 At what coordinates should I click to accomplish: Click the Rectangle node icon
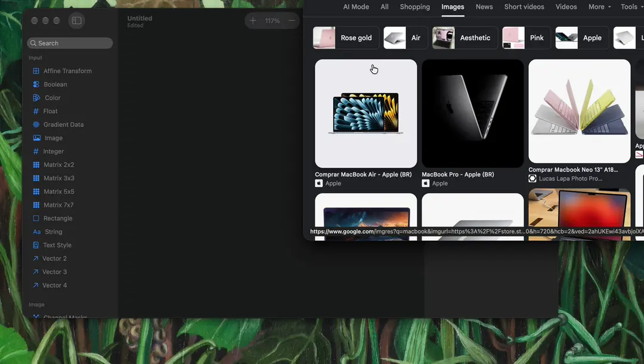[36, 218]
